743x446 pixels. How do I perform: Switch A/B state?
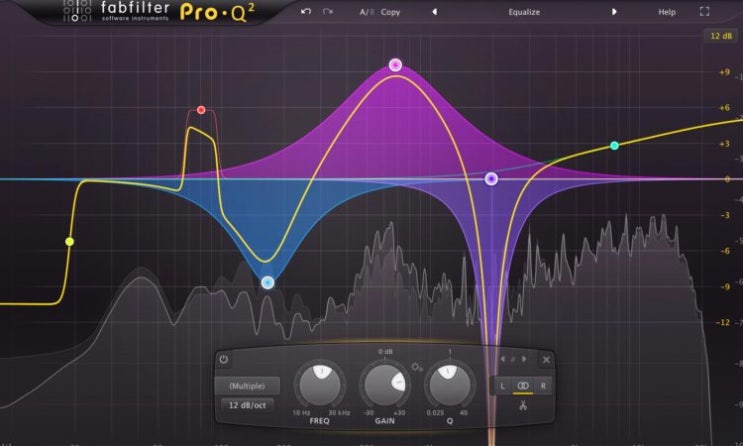point(367,12)
